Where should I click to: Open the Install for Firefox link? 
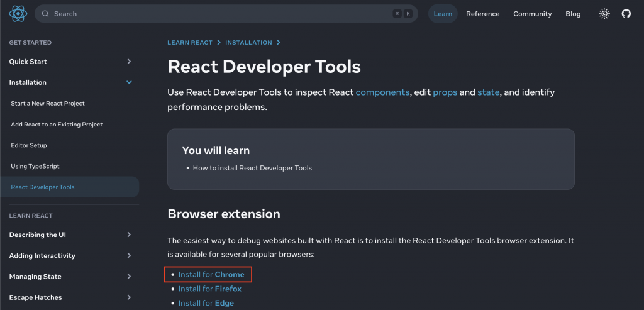pyautogui.click(x=209, y=289)
